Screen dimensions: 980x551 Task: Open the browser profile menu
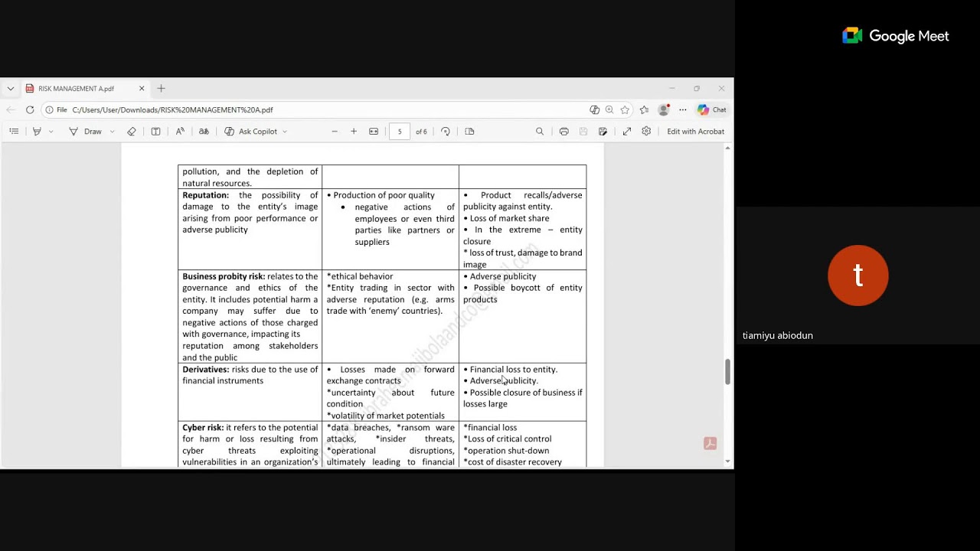(664, 110)
